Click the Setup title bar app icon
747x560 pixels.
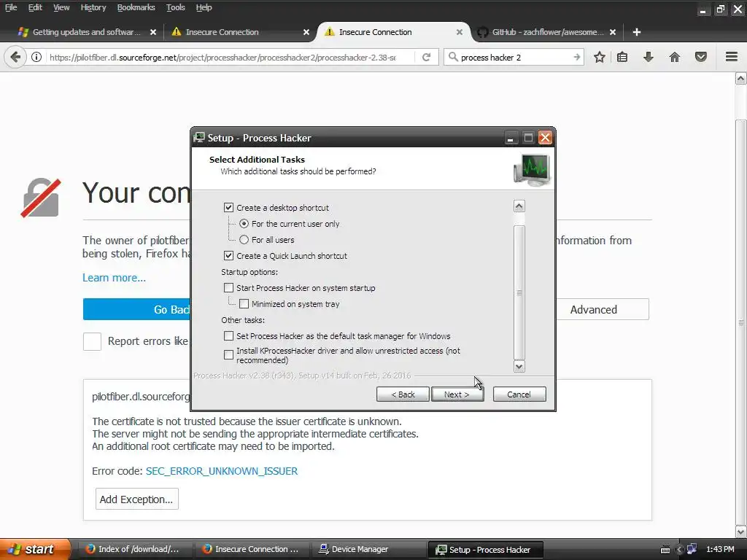tap(199, 138)
